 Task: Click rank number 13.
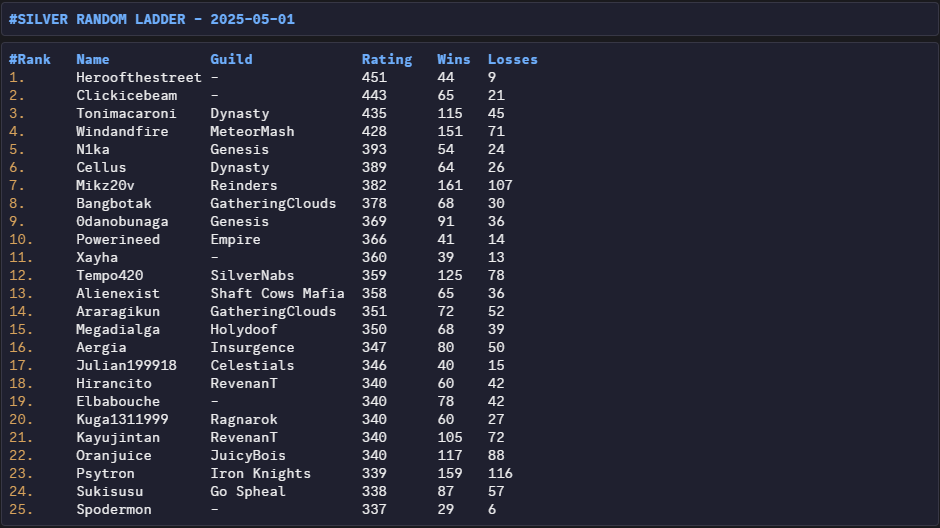pyautogui.click(x=21, y=293)
